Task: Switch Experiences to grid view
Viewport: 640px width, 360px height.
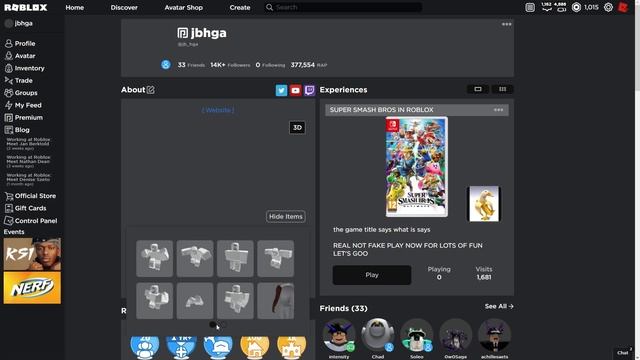Action: coord(502,89)
